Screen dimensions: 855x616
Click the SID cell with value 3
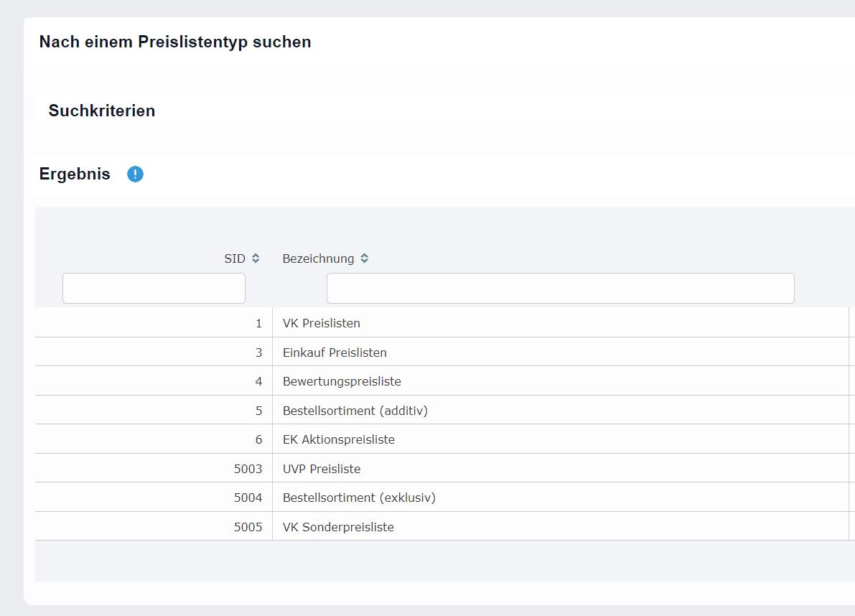pyautogui.click(x=258, y=353)
